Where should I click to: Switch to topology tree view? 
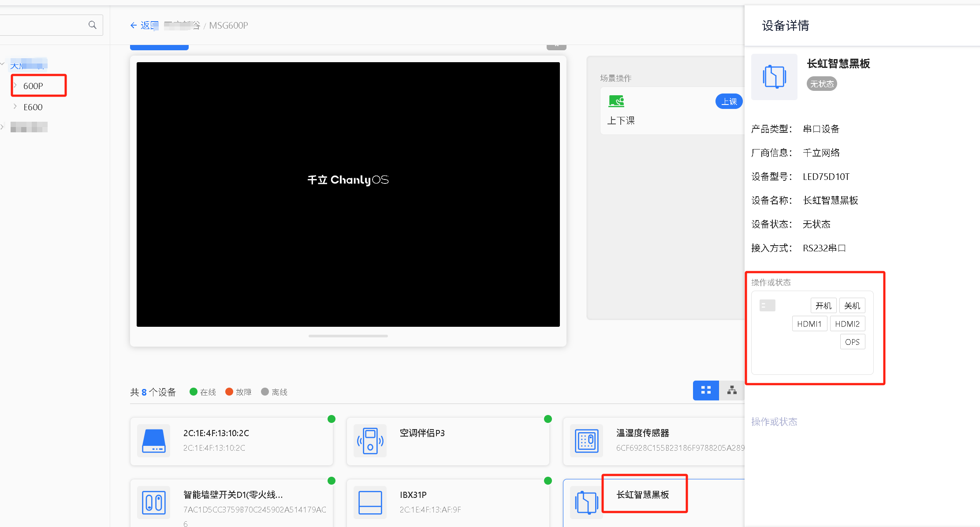[x=732, y=390]
